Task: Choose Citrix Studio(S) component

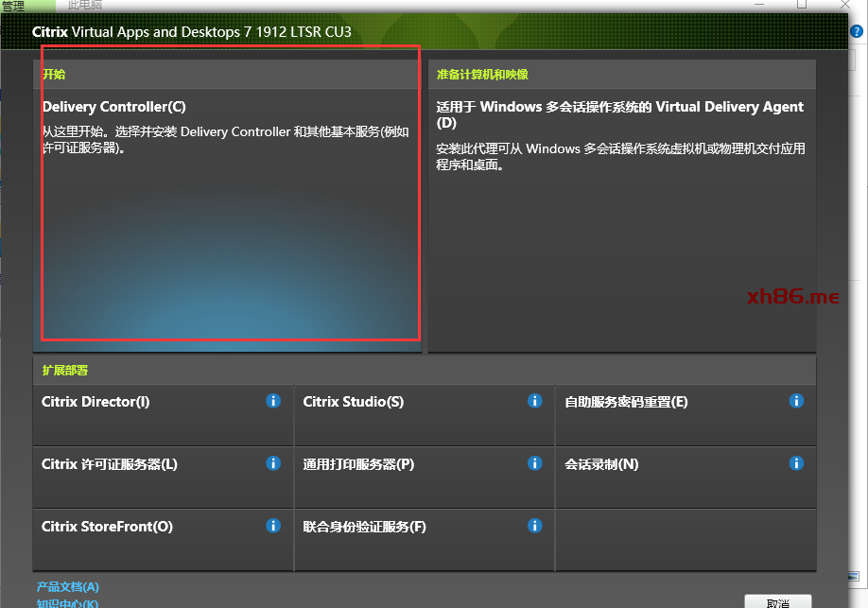Action: point(424,415)
